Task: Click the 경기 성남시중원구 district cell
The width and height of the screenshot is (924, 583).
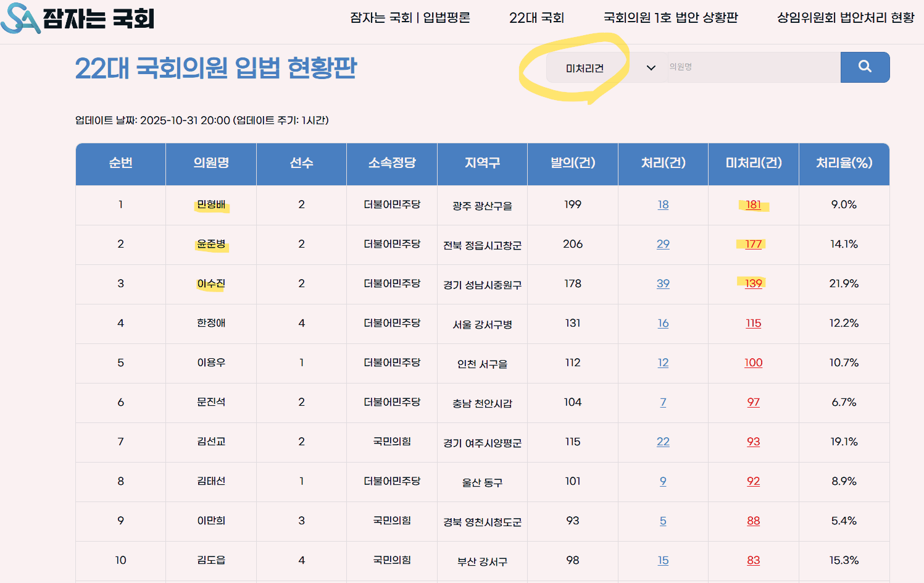Action: 482,285
